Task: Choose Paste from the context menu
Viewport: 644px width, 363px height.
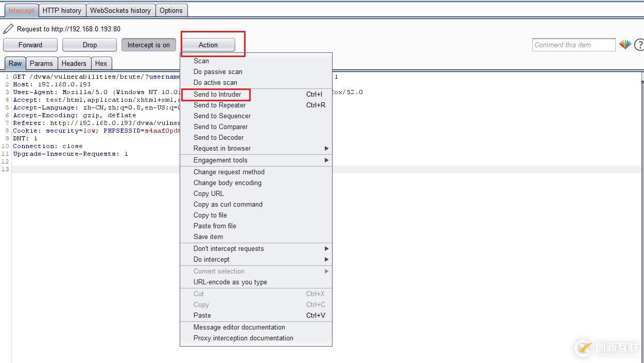Action: [x=256, y=315]
